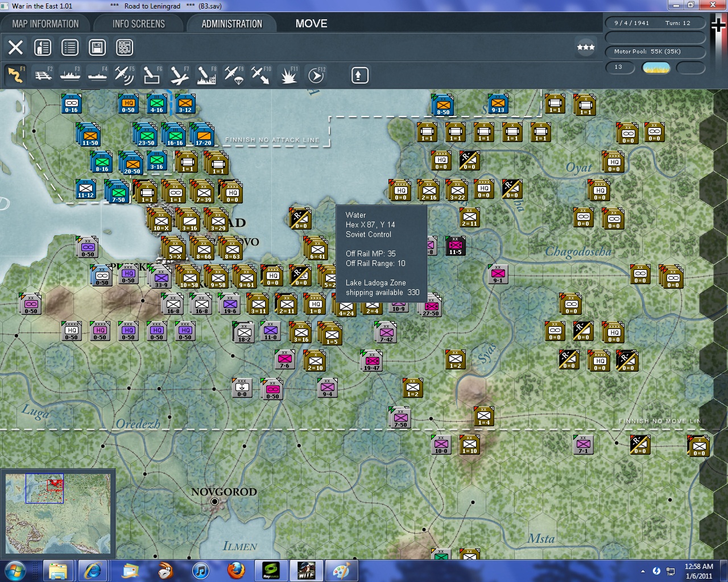Open the Windows Start menu
The height and width of the screenshot is (582, 728).
pos(15,571)
